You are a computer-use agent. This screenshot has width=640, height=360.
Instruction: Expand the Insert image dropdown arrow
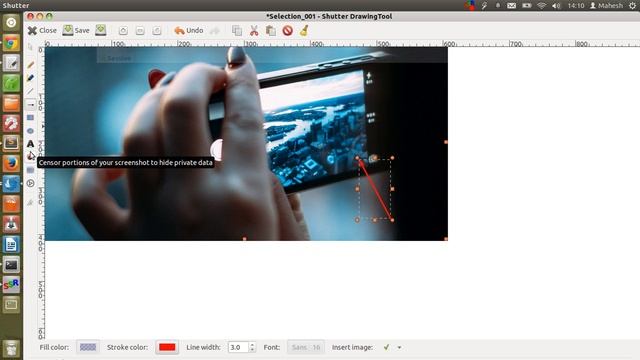(400, 348)
